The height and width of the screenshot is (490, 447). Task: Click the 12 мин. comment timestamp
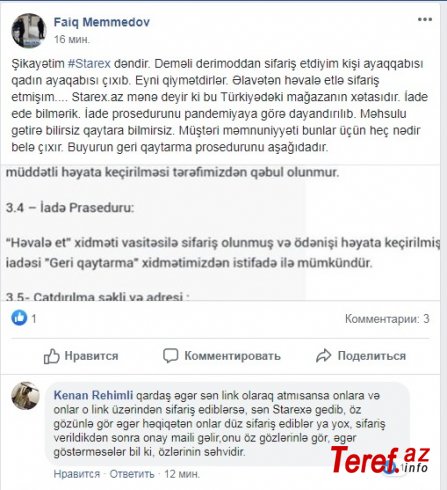(182, 474)
